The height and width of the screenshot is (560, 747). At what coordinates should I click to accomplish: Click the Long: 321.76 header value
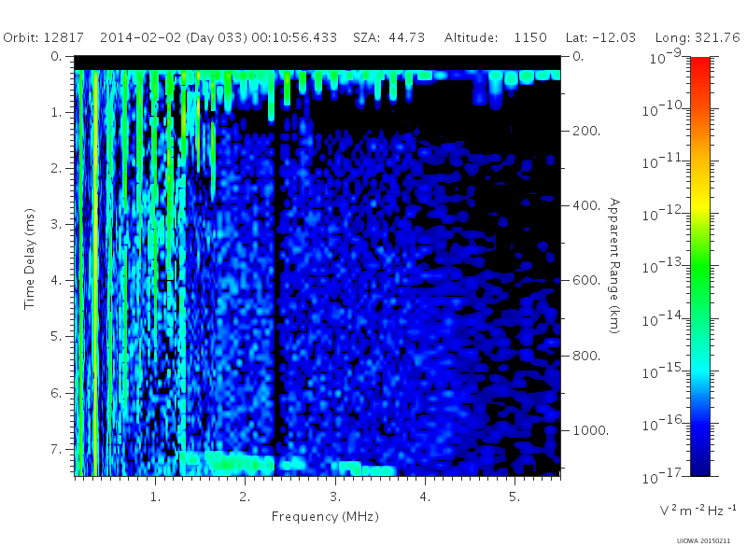[x=698, y=37]
